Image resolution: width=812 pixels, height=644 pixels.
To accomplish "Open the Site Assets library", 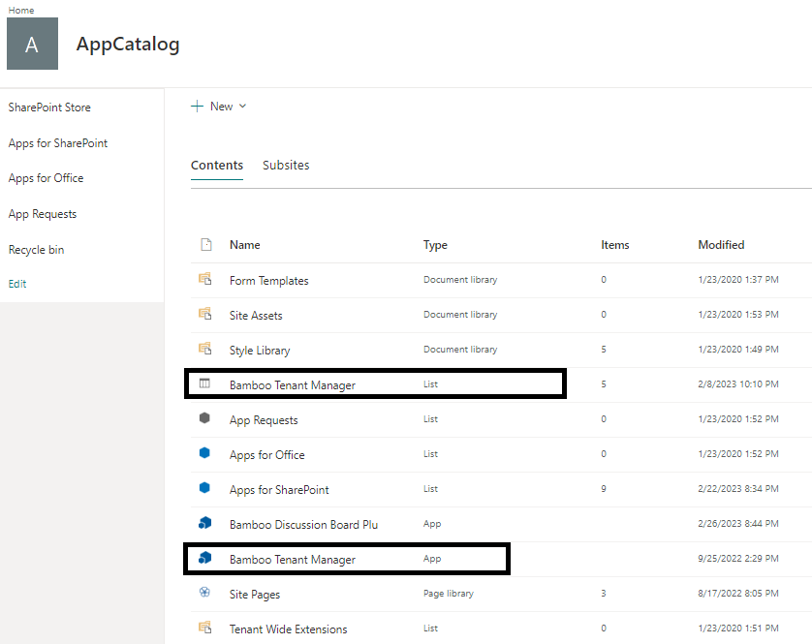I will [x=256, y=316].
